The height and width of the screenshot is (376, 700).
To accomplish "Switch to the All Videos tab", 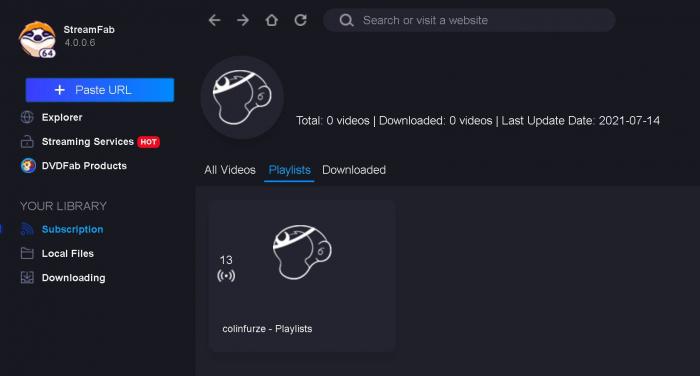I will tap(230, 170).
